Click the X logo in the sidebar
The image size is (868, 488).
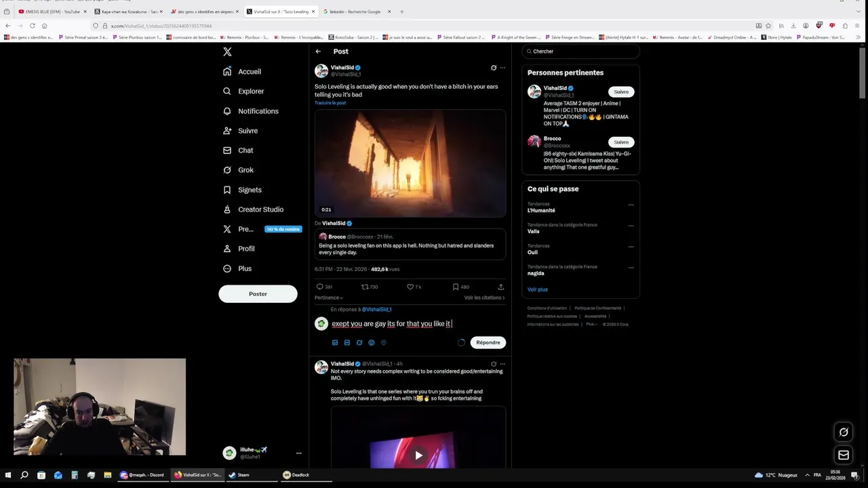coord(227,52)
